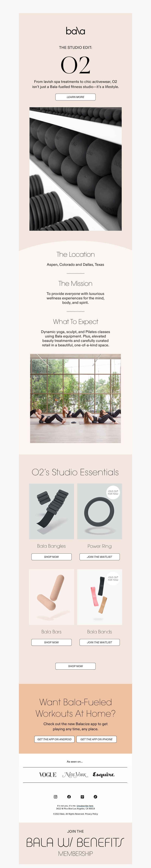Viewport: 151px width, 868px height.
Task: Click the New York magazine logo
Action: 75,774
